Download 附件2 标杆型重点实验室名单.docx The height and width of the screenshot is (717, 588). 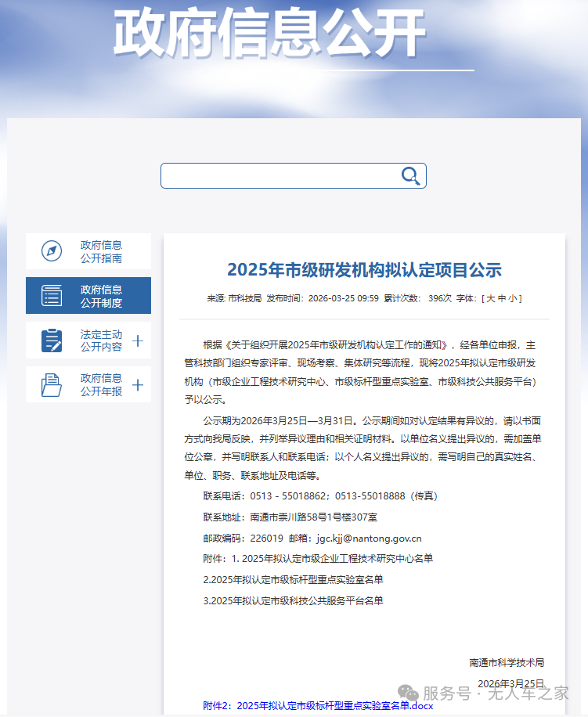[x=318, y=705]
